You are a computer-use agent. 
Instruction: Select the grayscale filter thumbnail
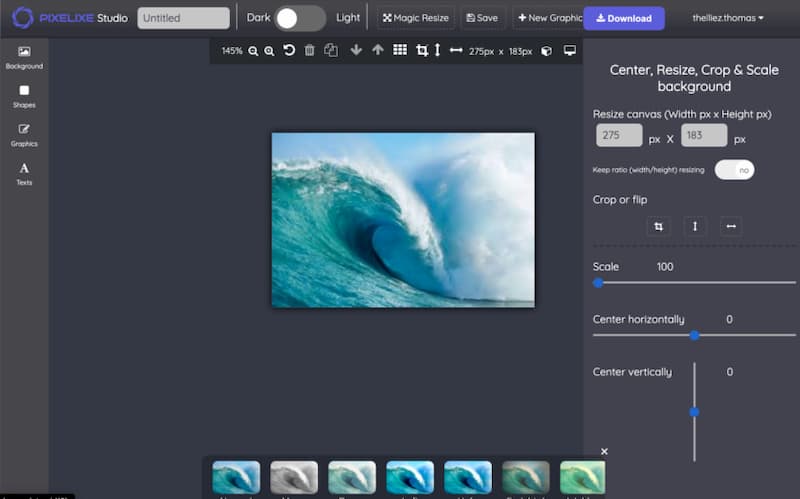(x=294, y=477)
